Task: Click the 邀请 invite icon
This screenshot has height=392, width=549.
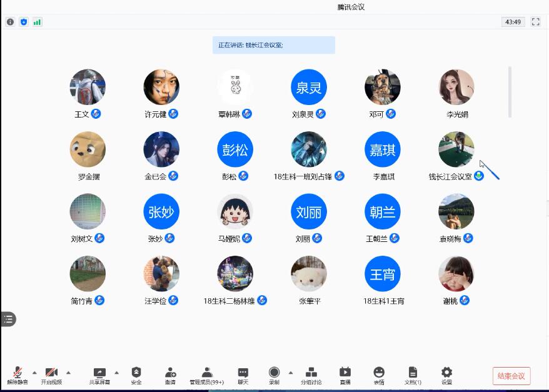Action: (170, 374)
